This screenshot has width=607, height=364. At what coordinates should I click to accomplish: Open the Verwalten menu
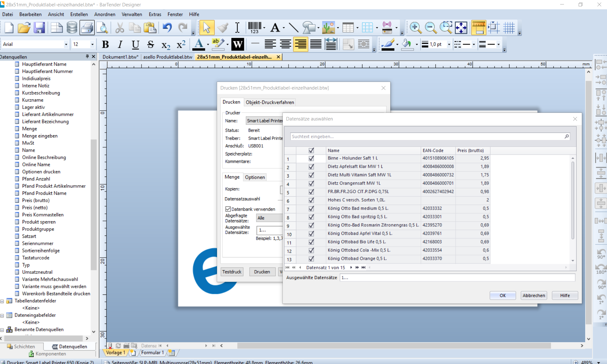point(132,14)
